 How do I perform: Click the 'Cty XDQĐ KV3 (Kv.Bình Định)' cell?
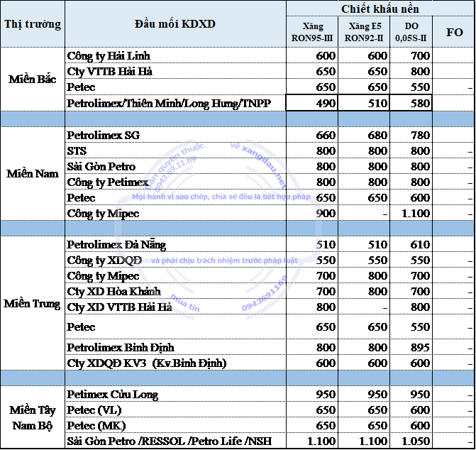175,363
